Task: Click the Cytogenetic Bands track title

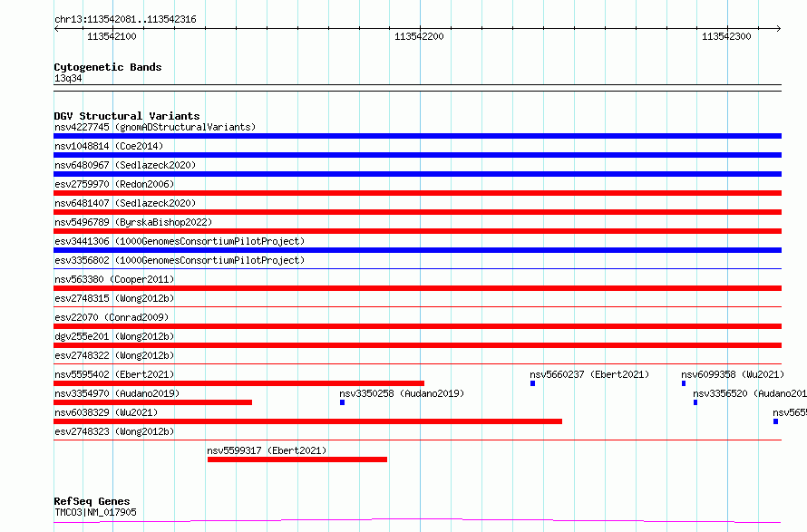Action: (108, 67)
